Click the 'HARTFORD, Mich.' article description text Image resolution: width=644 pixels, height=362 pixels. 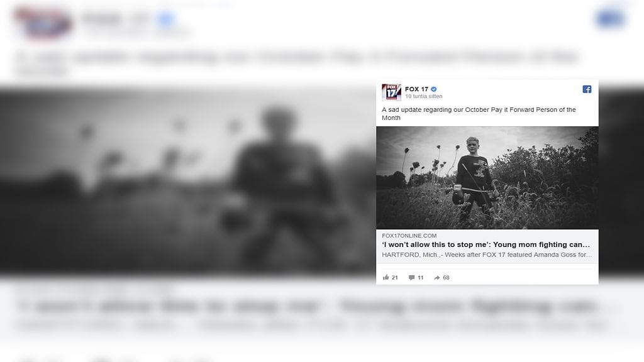click(x=487, y=255)
